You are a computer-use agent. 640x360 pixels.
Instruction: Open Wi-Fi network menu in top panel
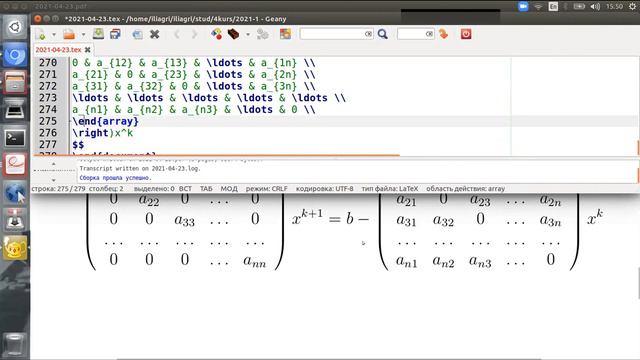pos(538,6)
